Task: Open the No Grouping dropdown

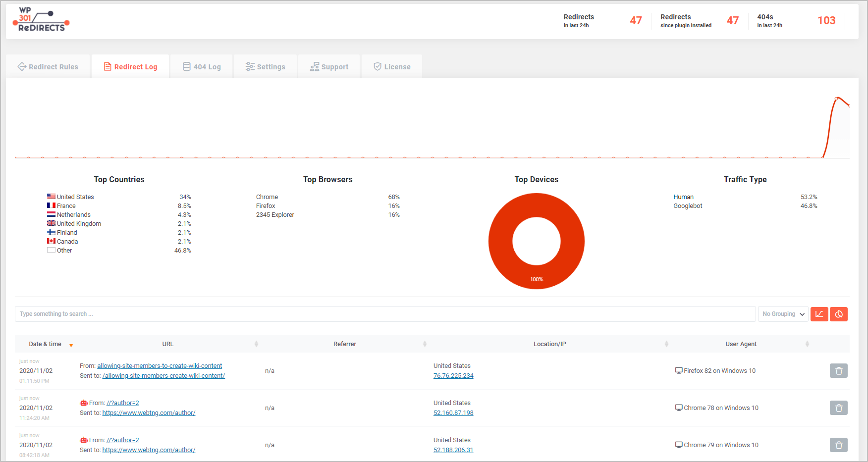Action: point(782,313)
